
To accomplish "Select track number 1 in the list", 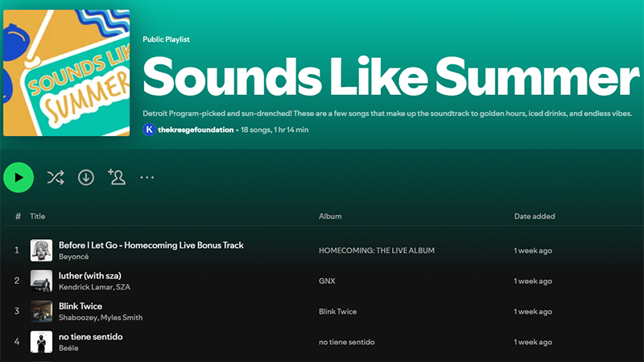I will click(17, 250).
